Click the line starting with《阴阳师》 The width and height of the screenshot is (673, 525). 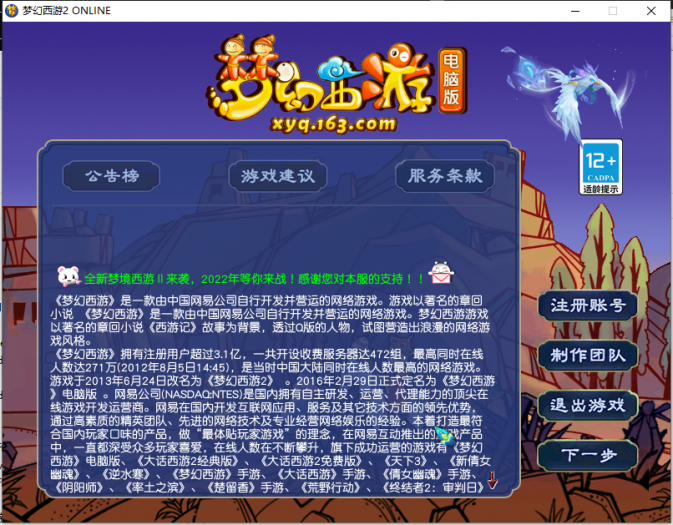click(267, 488)
